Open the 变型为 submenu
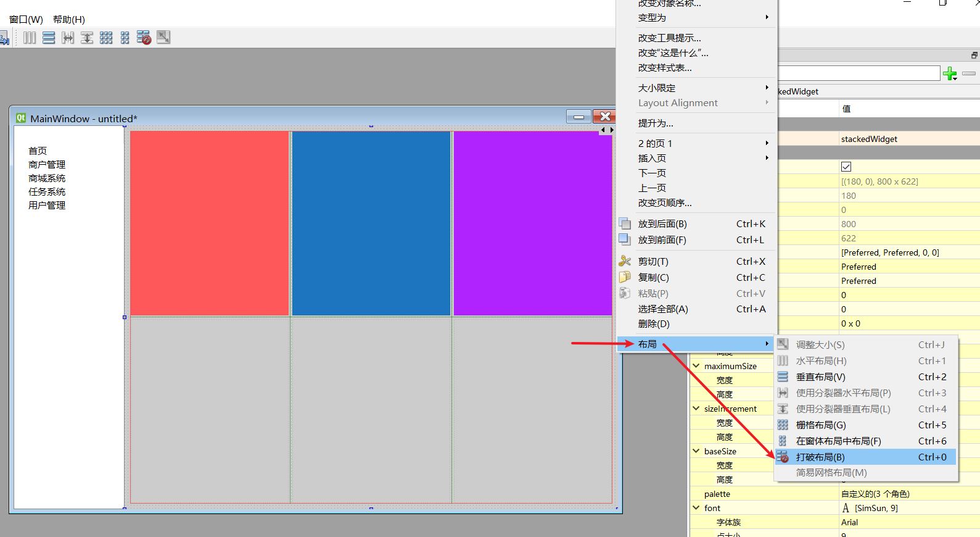 (x=696, y=18)
